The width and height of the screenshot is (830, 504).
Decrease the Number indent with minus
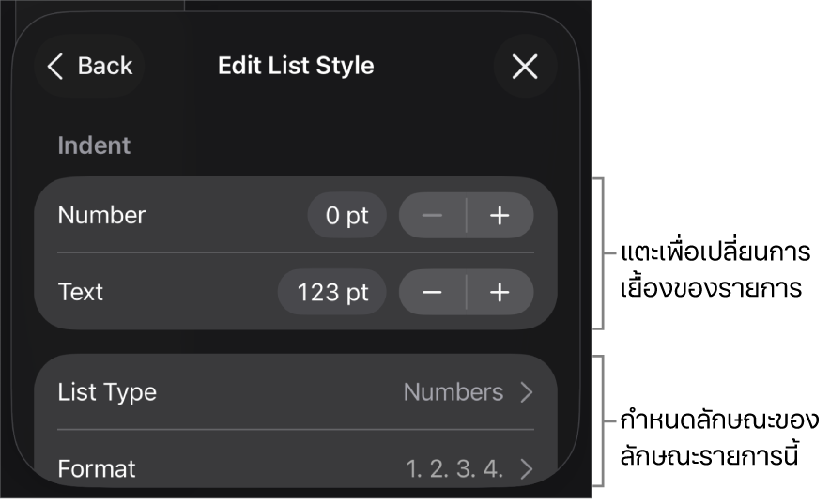point(432,216)
